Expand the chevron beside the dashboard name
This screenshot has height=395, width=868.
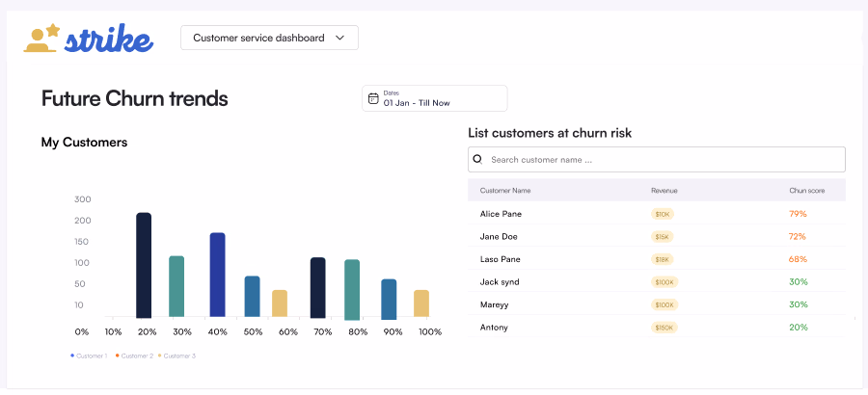coord(339,38)
